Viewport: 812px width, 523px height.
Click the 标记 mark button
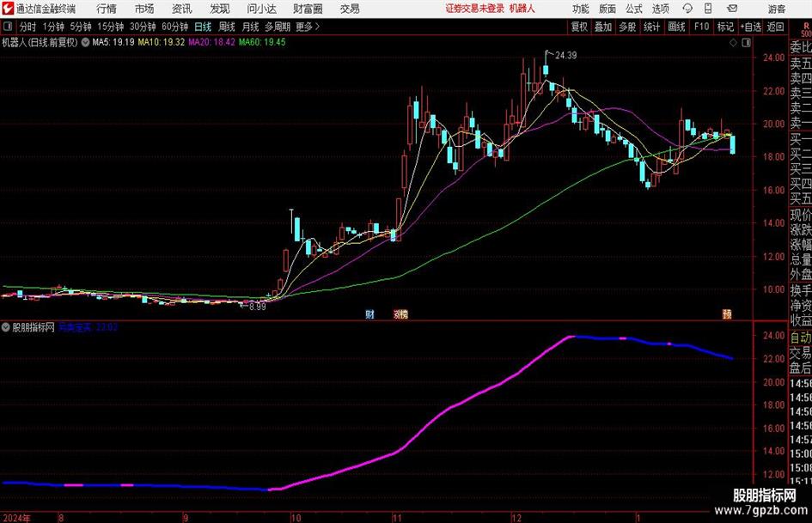click(x=725, y=27)
